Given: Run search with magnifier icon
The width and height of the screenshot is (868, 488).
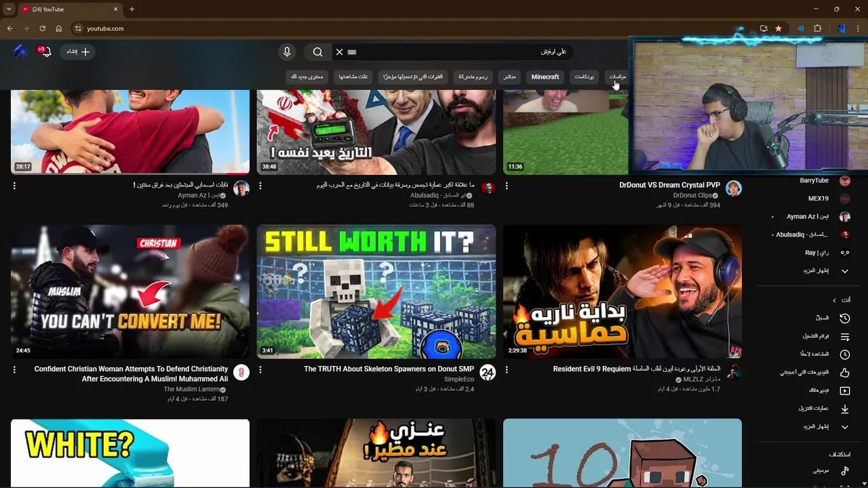Looking at the screenshot, I should coord(318,52).
